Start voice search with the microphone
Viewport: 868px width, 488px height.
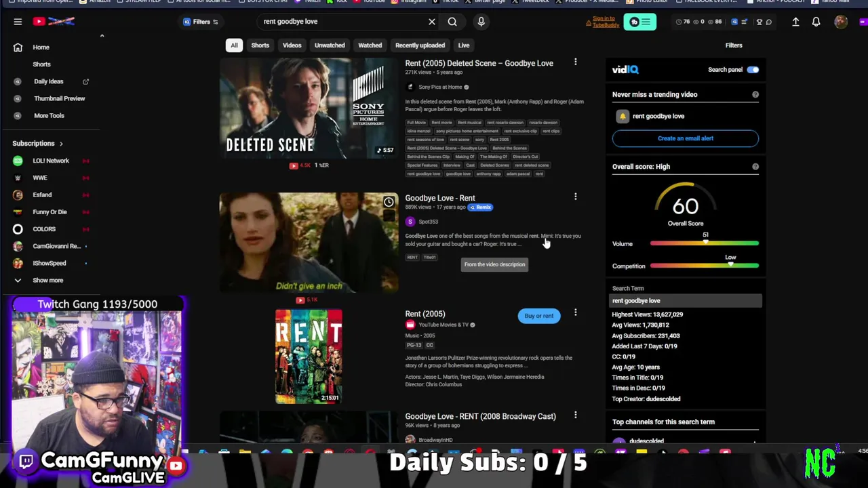coord(481,22)
